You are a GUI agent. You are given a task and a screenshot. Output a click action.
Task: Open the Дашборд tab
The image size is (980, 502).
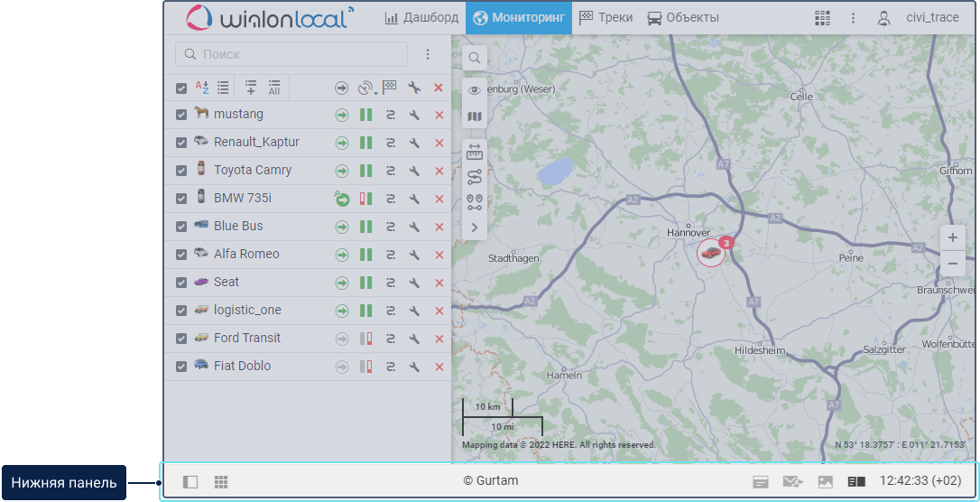pyautogui.click(x=421, y=18)
